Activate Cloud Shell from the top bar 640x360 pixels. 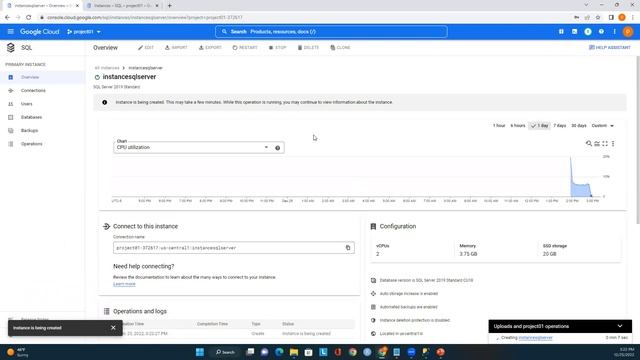[x=575, y=31]
